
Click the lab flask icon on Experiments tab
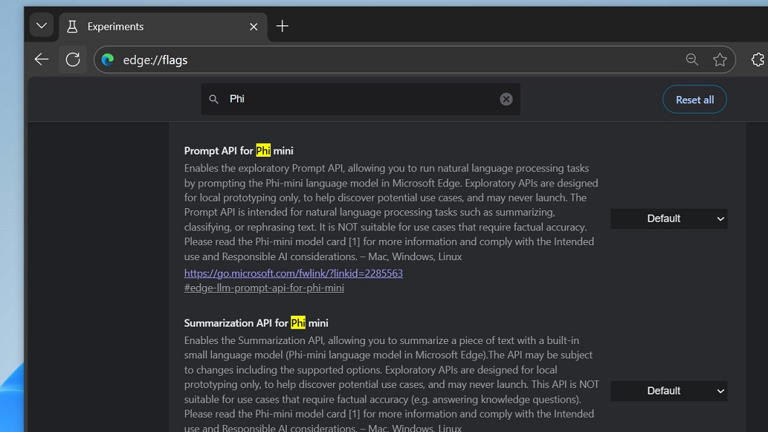point(72,26)
